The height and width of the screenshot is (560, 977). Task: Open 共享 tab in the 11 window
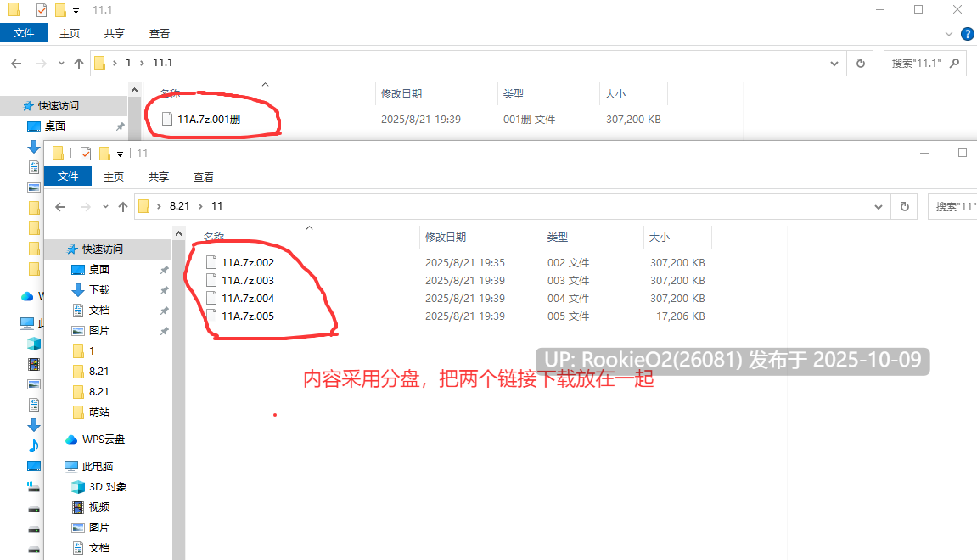158,176
